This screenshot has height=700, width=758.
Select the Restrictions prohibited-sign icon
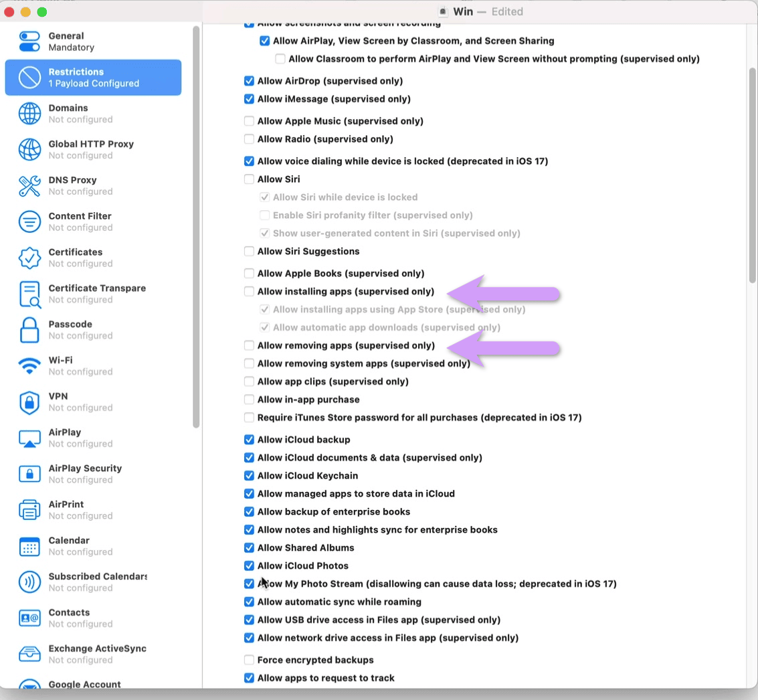[29, 78]
